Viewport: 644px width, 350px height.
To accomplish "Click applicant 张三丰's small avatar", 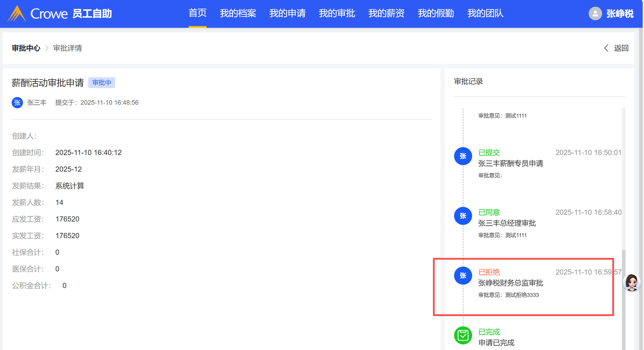I will pyautogui.click(x=17, y=103).
